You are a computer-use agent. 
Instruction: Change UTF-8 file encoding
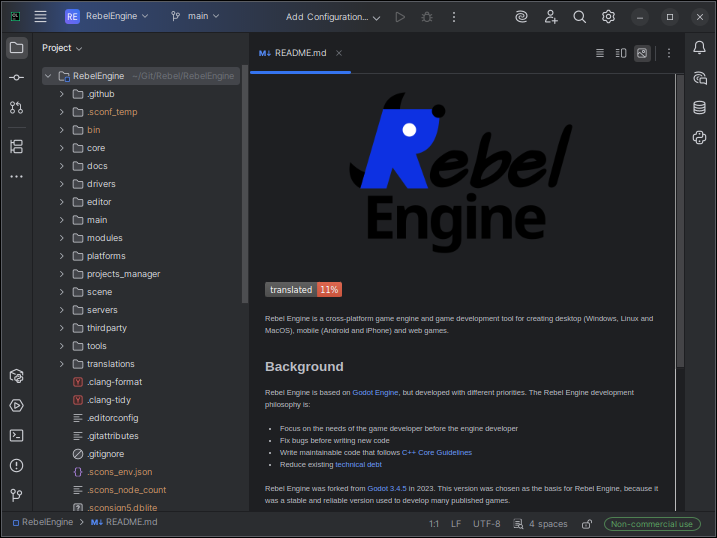point(487,524)
